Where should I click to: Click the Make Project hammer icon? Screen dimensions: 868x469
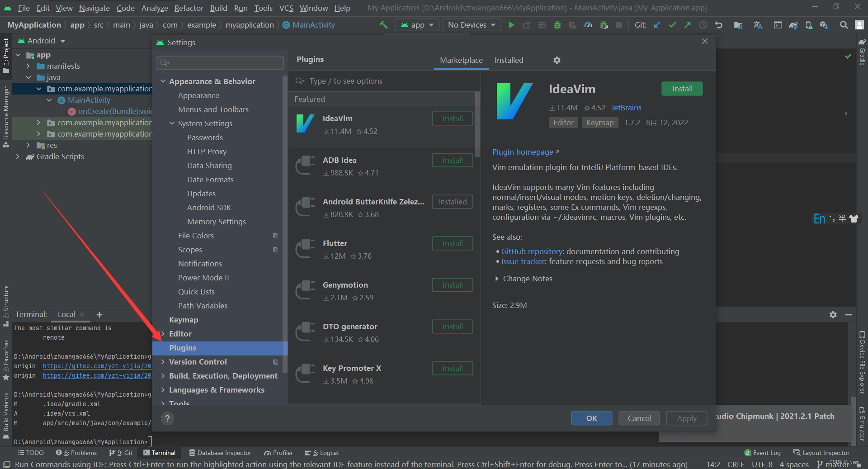(x=383, y=25)
